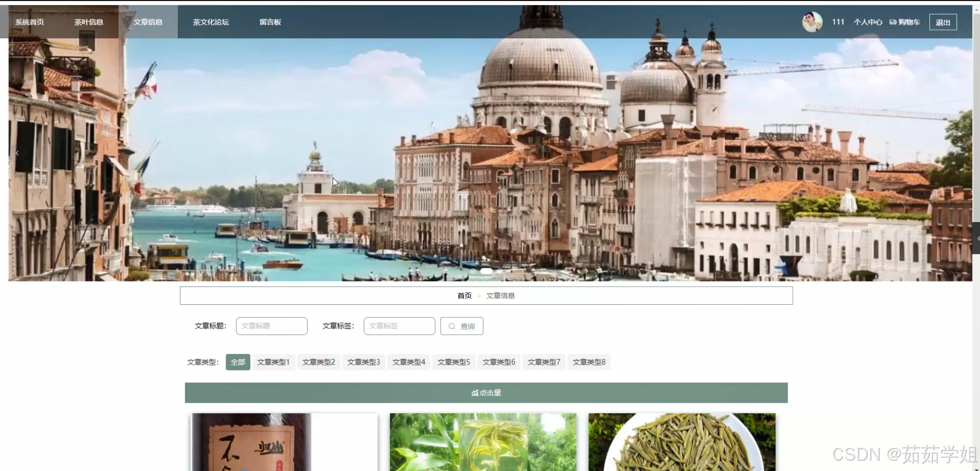Open the 购物车 shopping cart
The width and height of the screenshot is (980, 471).
point(904,22)
